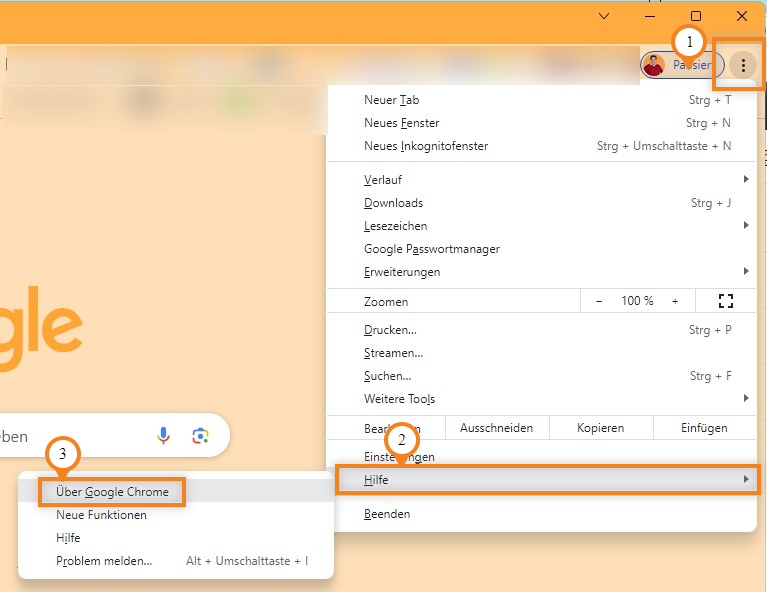
Task: Open the tab search chevron in title bar
Action: (604, 16)
